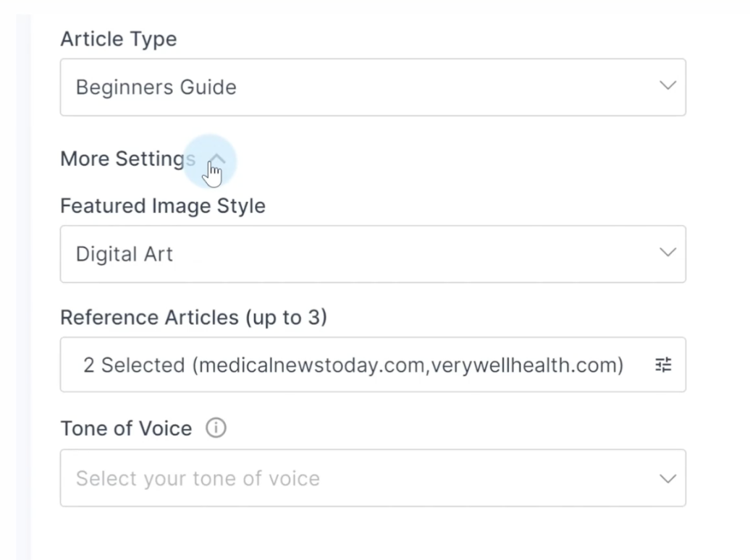Click the Reference Articles label text
Screen dimensions: 750x560
(x=149, y=318)
